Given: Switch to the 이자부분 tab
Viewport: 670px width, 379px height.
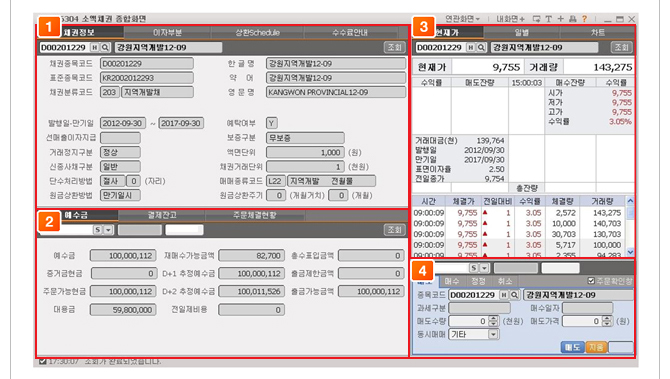Looking at the screenshot, I should (168, 32).
